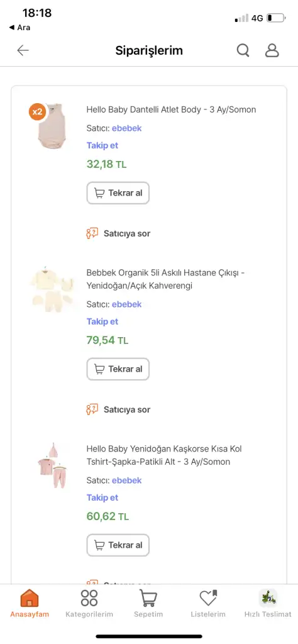The image size is (298, 644).
Task: Tap Satıcıya sor under Atlet Body
Action: pyautogui.click(x=118, y=233)
